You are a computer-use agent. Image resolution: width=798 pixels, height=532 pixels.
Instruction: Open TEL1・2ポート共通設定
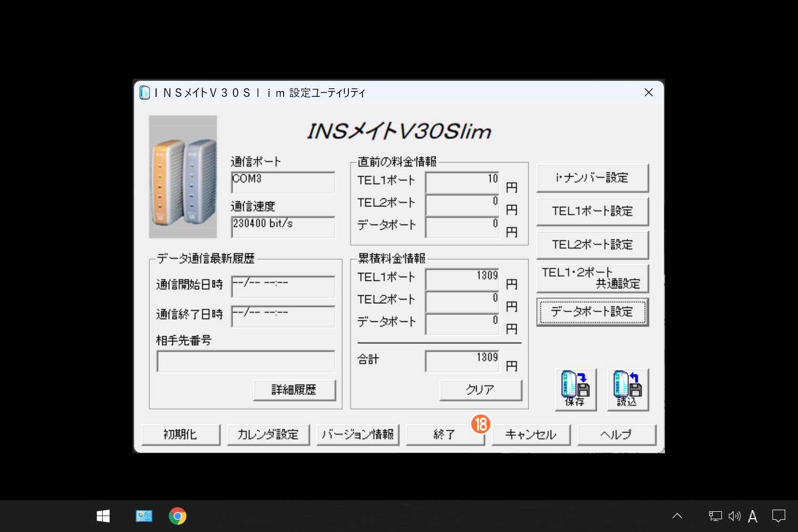[x=593, y=278]
